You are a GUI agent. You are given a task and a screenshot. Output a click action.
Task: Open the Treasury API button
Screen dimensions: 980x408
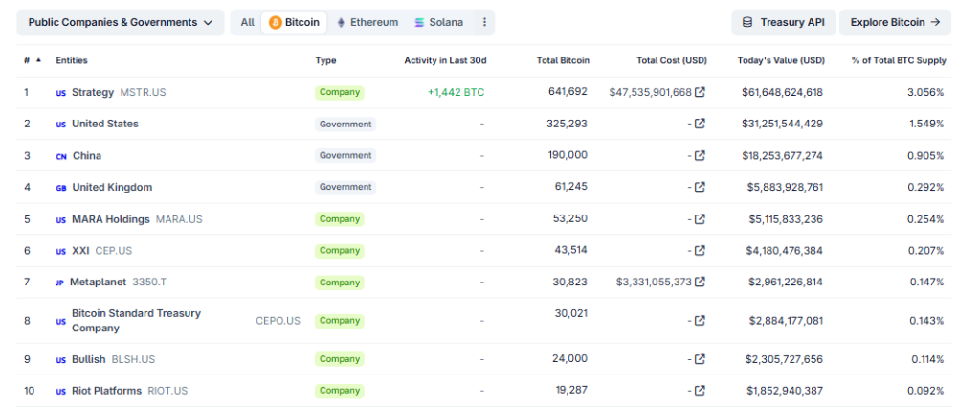click(783, 23)
